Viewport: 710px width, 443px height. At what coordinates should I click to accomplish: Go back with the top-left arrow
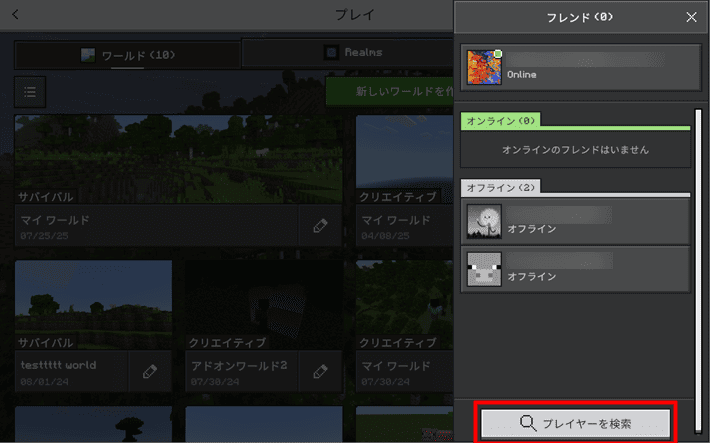tap(15, 15)
